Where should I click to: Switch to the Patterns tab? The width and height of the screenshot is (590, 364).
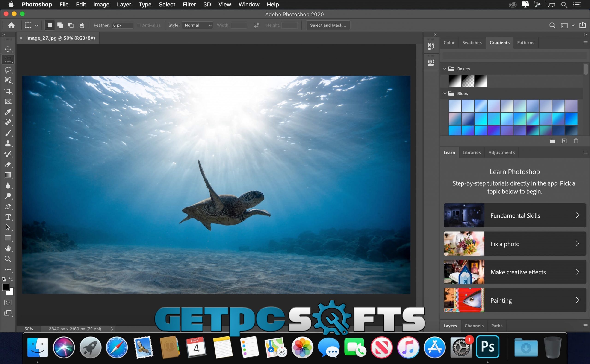(x=526, y=43)
